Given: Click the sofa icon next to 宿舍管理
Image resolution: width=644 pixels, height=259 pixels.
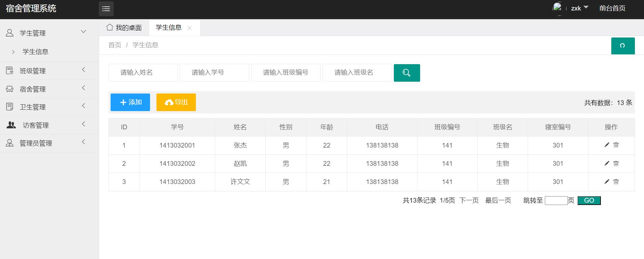Looking at the screenshot, I should (x=10, y=89).
